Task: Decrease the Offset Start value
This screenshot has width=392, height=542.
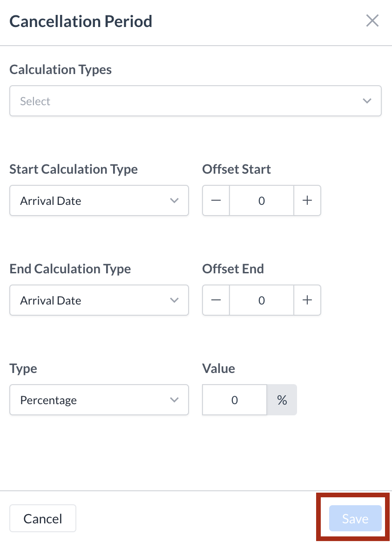Action: click(x=216, y=201)
